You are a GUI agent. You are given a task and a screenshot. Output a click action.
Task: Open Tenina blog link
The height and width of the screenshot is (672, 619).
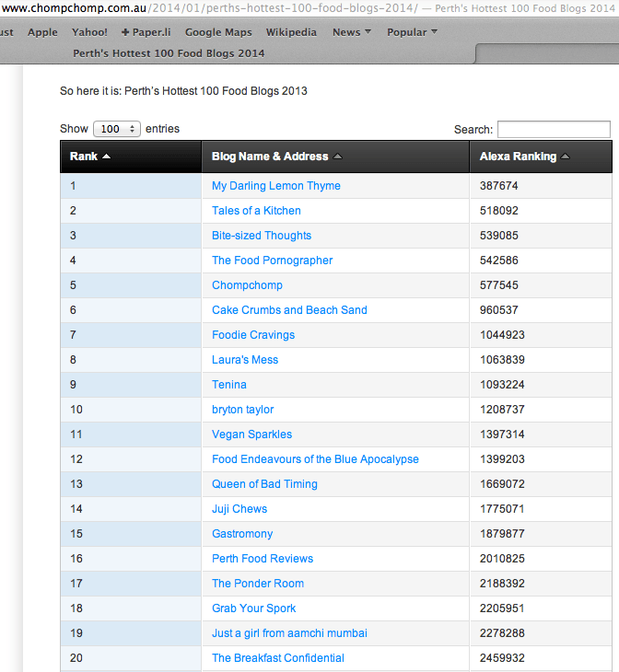(229, 385)
